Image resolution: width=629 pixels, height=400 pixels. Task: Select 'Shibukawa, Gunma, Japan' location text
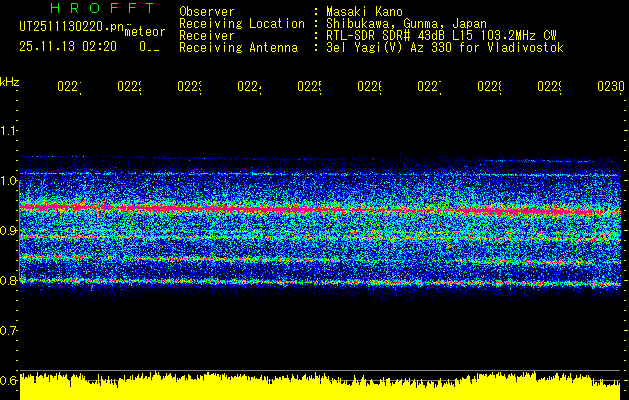[x=406, y=24]
